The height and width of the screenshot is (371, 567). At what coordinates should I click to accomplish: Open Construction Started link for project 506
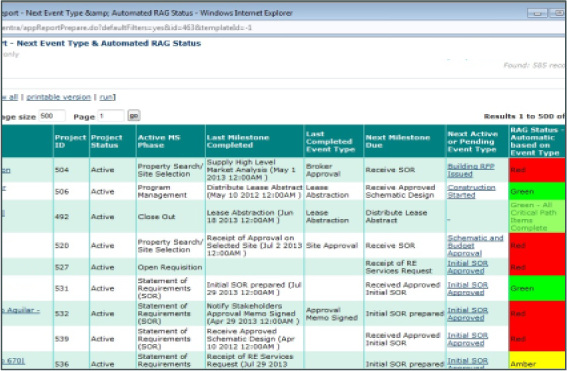(471, 191)
